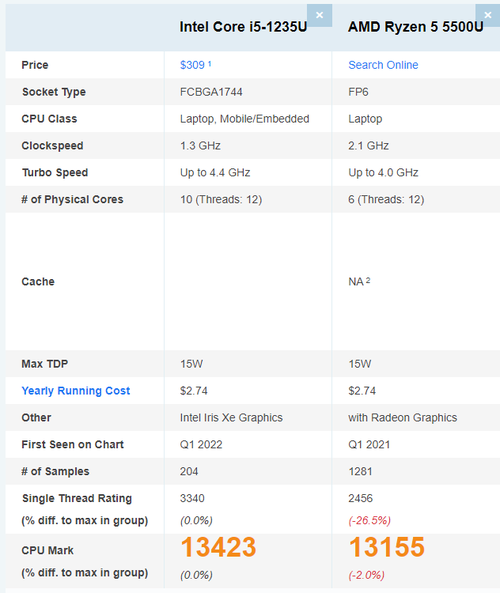This screenshot has width=500, height=593.
Task: Click the # of Samples row label
Action: click(x=55, y=471)
